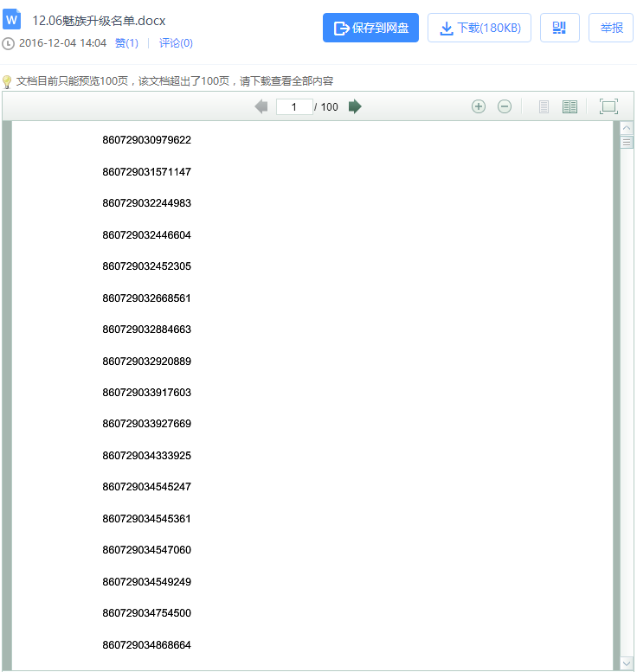The height and width of the screenshot is (672, 637).
Task: Download the 180KB file
Action: (479, 28)
